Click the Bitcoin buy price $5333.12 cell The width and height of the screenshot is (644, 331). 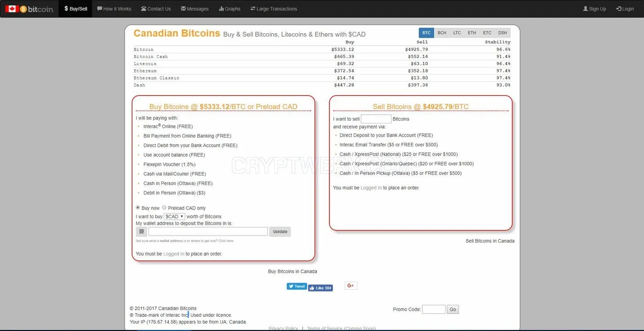click(343, 49)
